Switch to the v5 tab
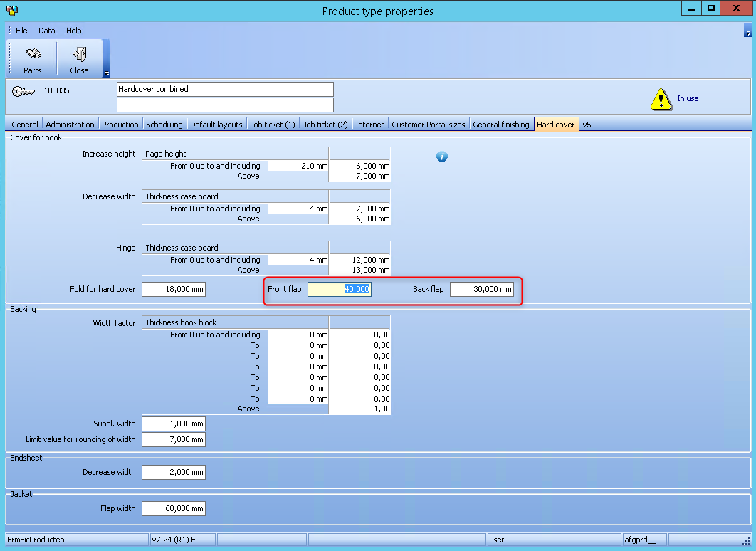The width and height of the screenshot is (756, 551). coord(587,125)
